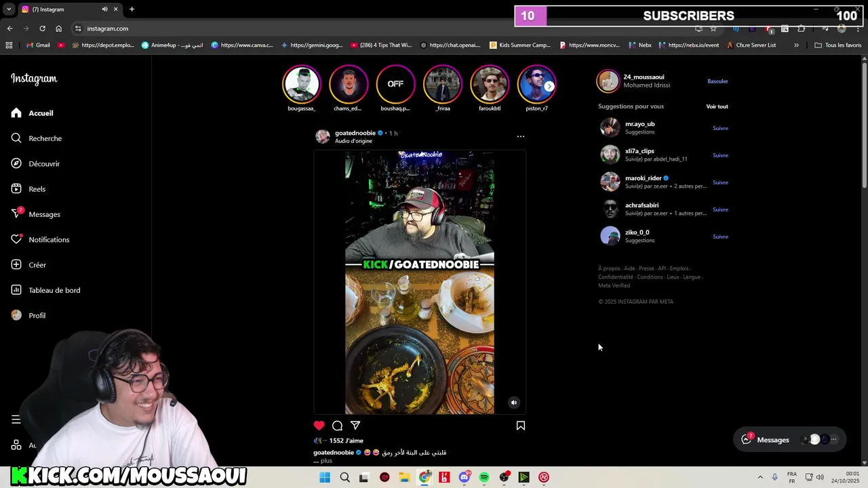868x488 pixels.
Task: Expand the caption with plus
Action: pyautogui.click(x=325, y=461)
